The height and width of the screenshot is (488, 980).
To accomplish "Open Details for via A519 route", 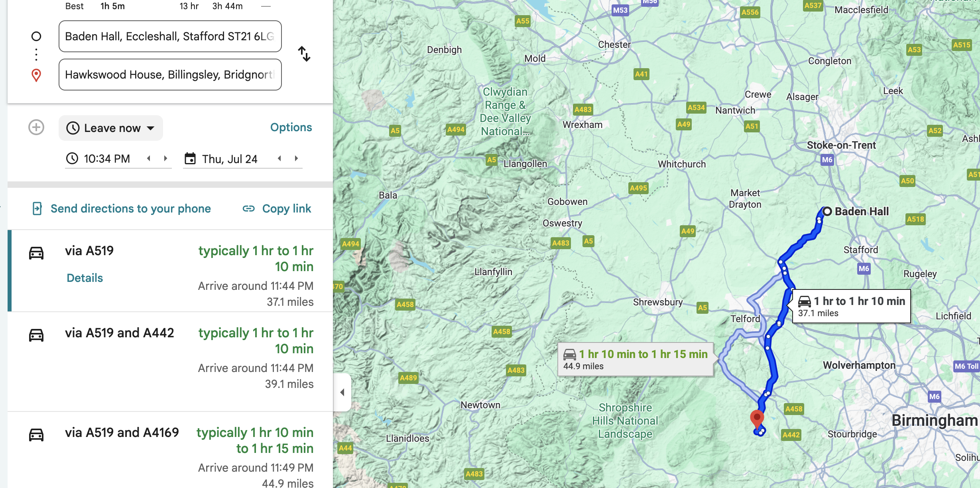I will coord(85,278).
